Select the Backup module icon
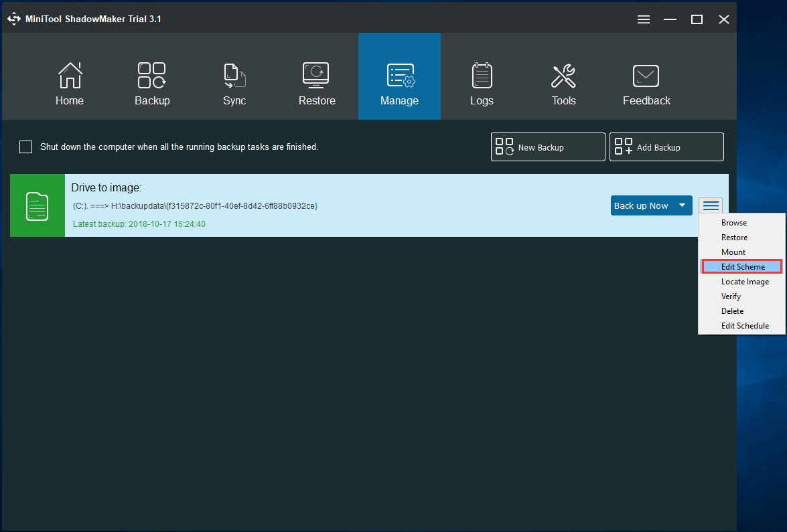Viewport: 787px width, 532px height. tap(152, 75)
